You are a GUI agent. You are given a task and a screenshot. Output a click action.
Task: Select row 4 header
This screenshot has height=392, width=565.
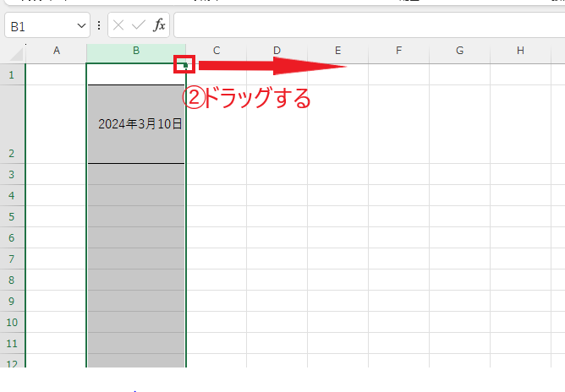(12, 195)
